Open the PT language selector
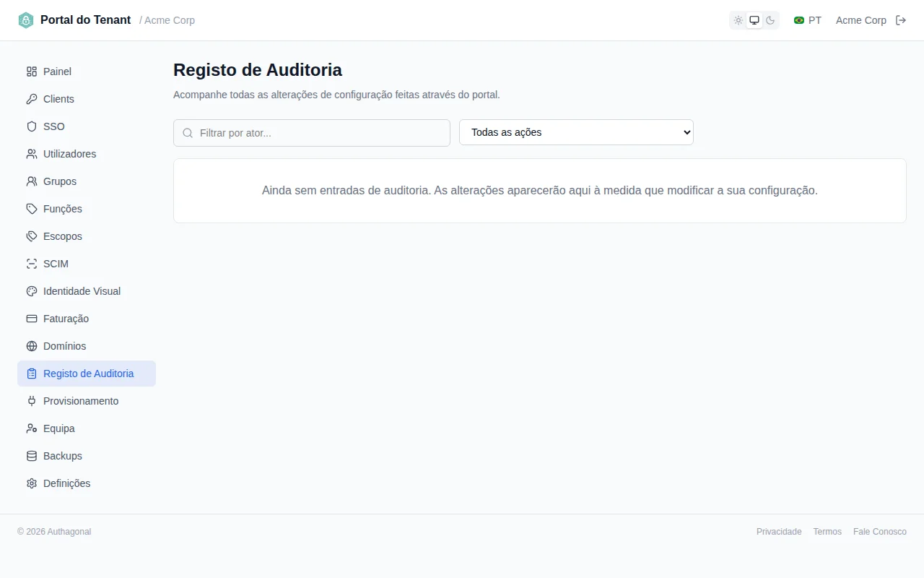 808,20
